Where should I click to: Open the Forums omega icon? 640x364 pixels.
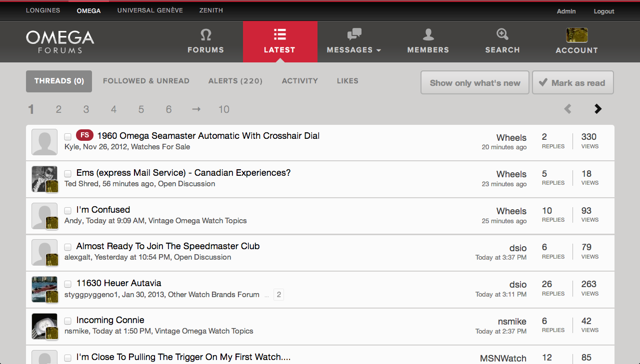tap(205, 34)
